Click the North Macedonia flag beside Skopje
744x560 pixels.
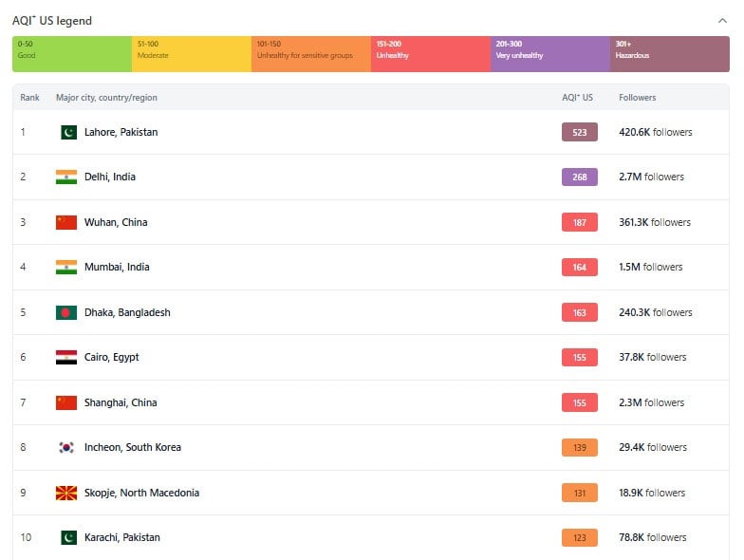[x=66, y=493]
